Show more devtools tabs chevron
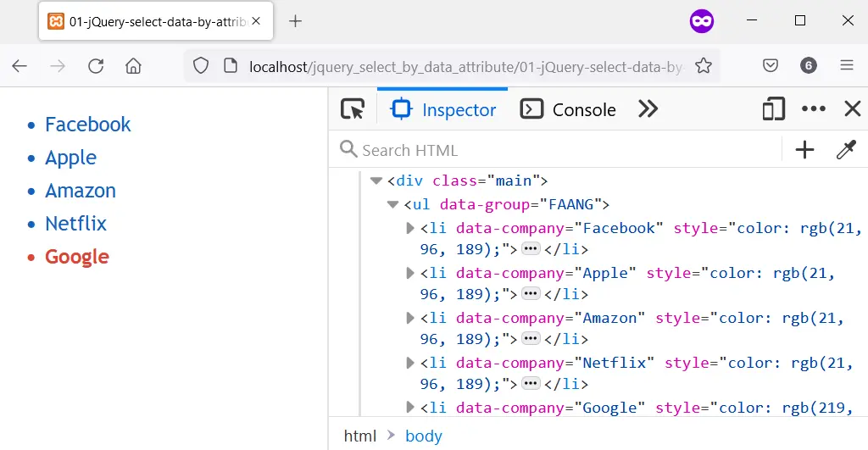 [648, 109]
